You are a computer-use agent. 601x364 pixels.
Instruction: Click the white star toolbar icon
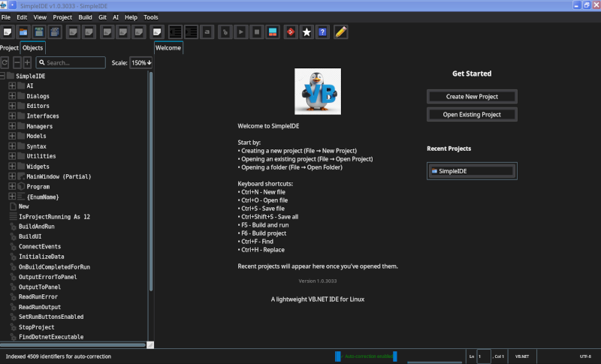pyautogui.click(x=307, y=32)
